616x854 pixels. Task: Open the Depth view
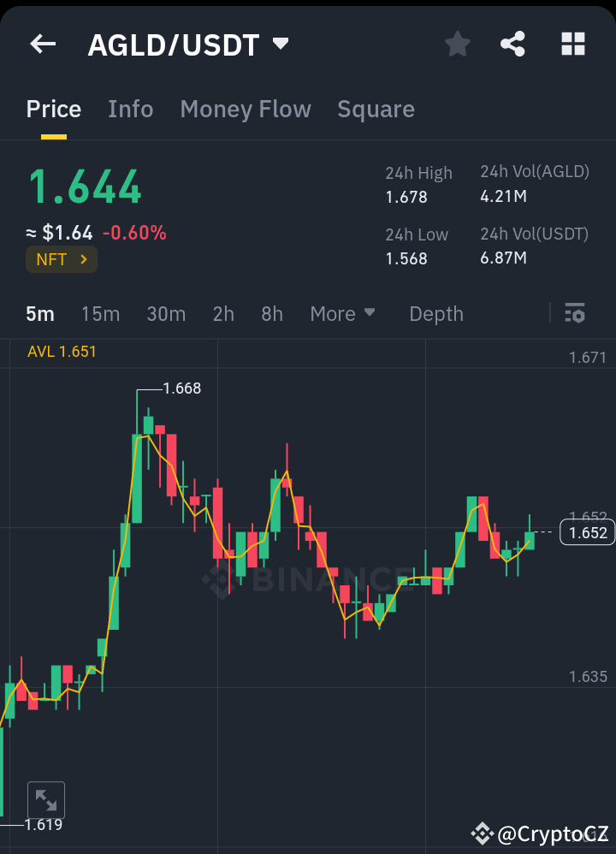pyautogui.click(x=436, y=314)
